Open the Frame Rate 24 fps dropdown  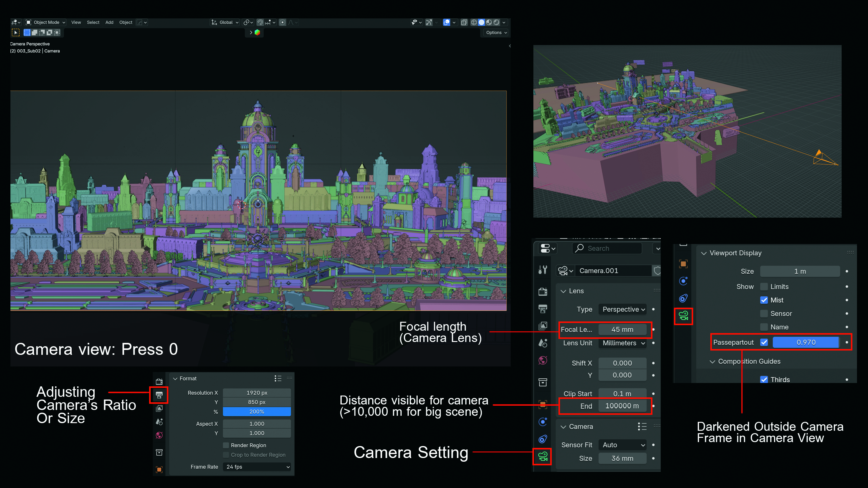[257, 467]
